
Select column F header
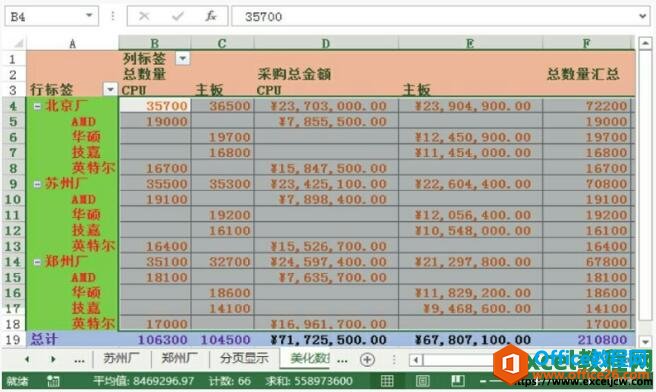587,43
